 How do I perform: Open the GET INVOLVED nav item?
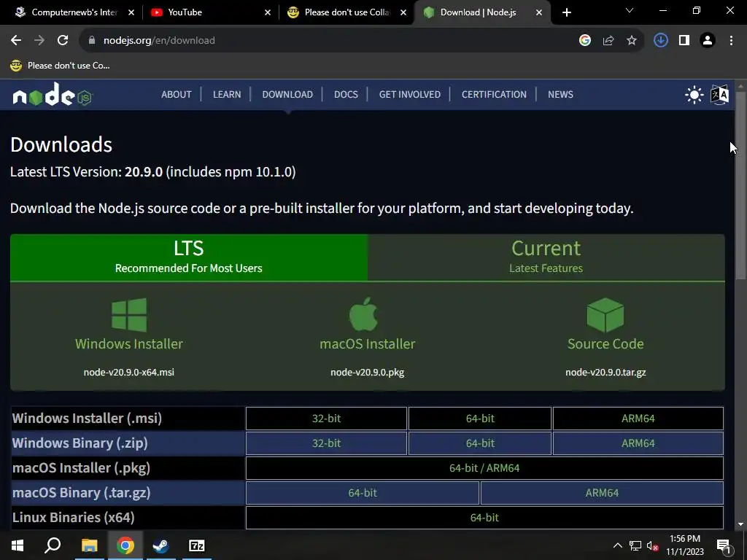click(x=410, y=94)
